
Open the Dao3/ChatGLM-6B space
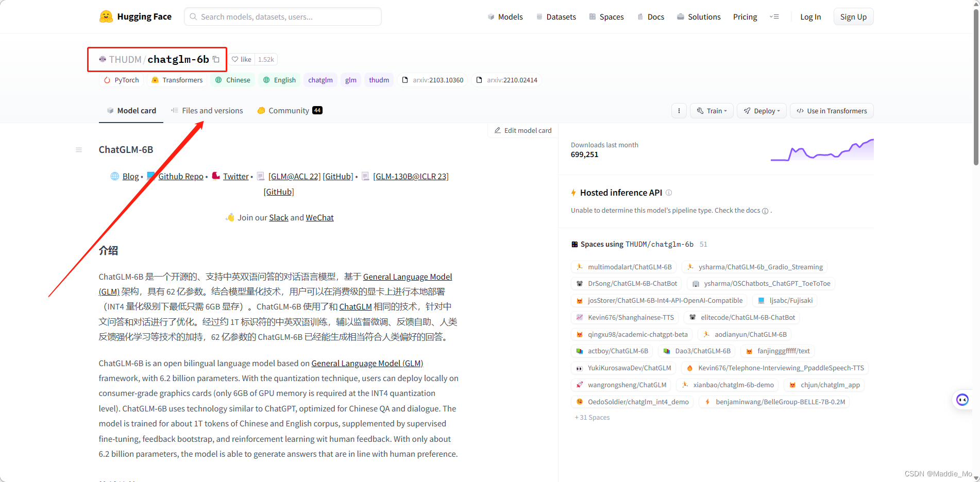coord(697,351)
